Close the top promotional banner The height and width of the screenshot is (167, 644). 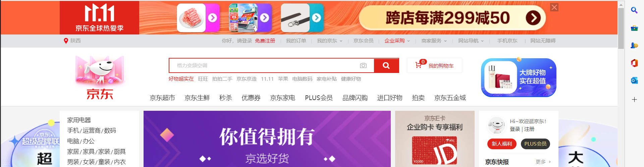coord(554,7)
